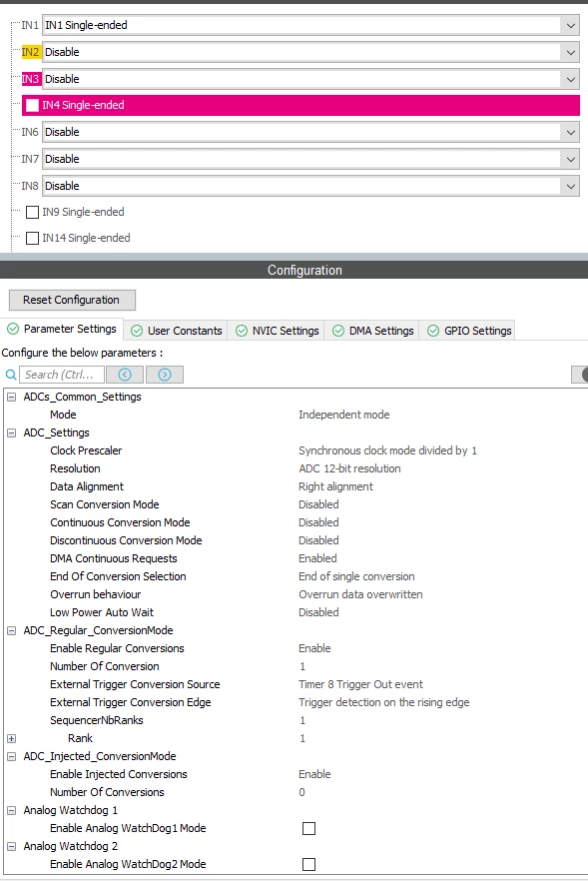Screen dimensions: 588x881
Task: Enable the IN9 Single-ended checkbox
Action: click(33, 212)
